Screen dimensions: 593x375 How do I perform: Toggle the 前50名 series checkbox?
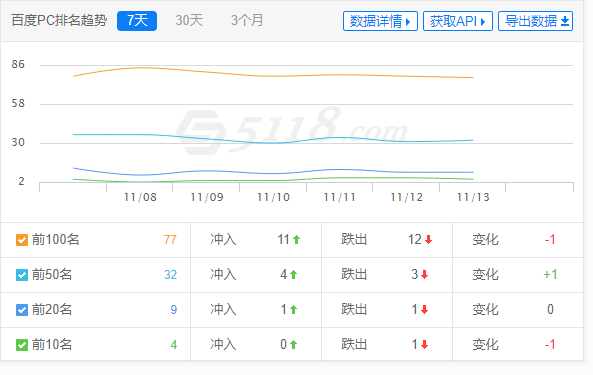(22, 275)
